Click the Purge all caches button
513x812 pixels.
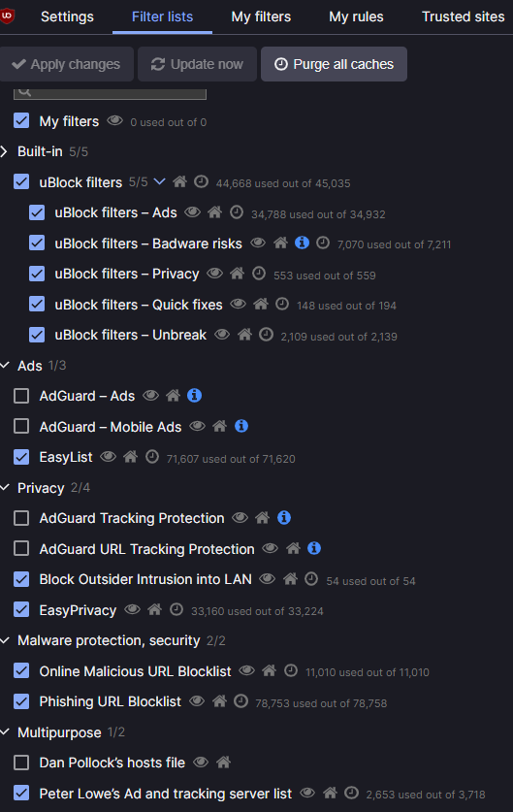click(x=334, y=64)
